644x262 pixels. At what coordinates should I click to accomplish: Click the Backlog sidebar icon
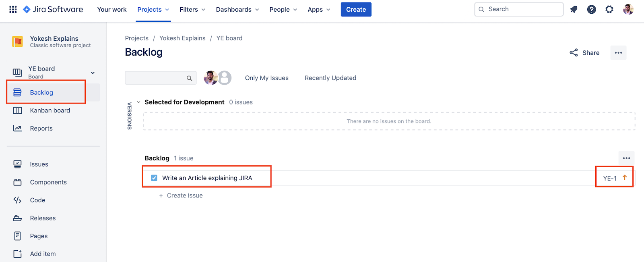pos(17,92)
